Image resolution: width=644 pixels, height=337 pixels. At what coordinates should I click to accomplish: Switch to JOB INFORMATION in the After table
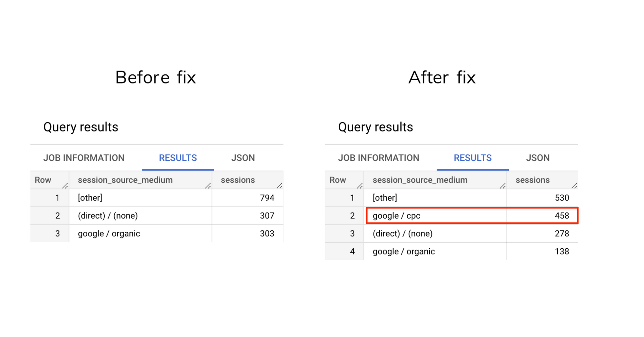(379, 158)
